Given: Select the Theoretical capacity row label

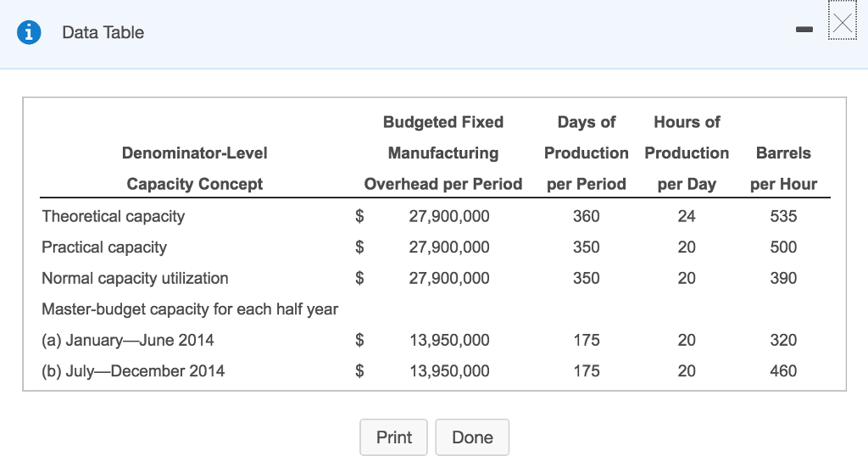Looking at the screenshot, I should pos(113,216).
